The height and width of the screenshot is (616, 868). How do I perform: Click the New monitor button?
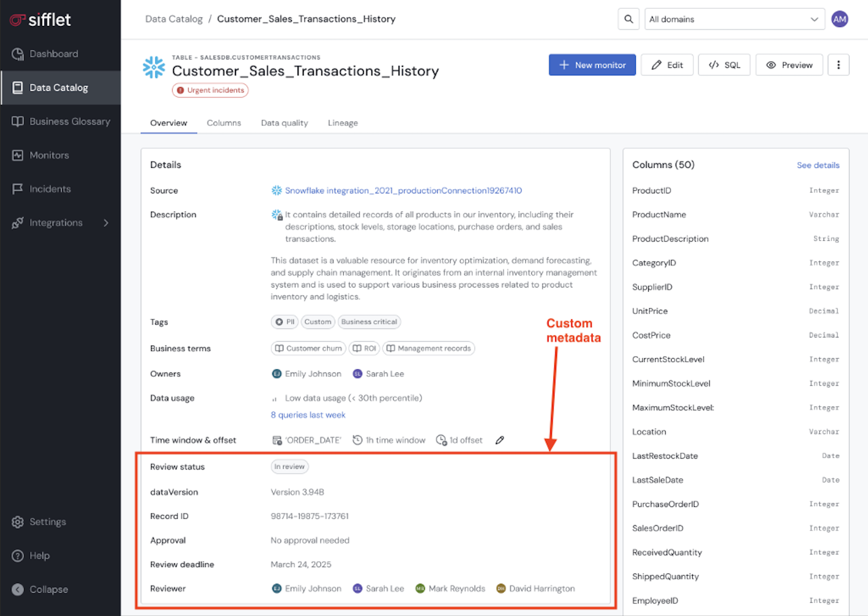[x=592, y=65]
